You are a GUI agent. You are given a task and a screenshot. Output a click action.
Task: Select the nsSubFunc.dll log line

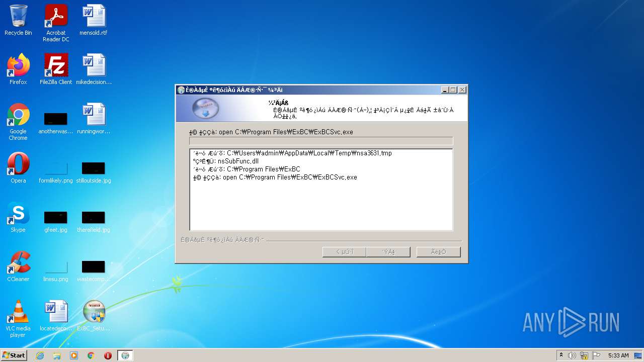[225, 161]
